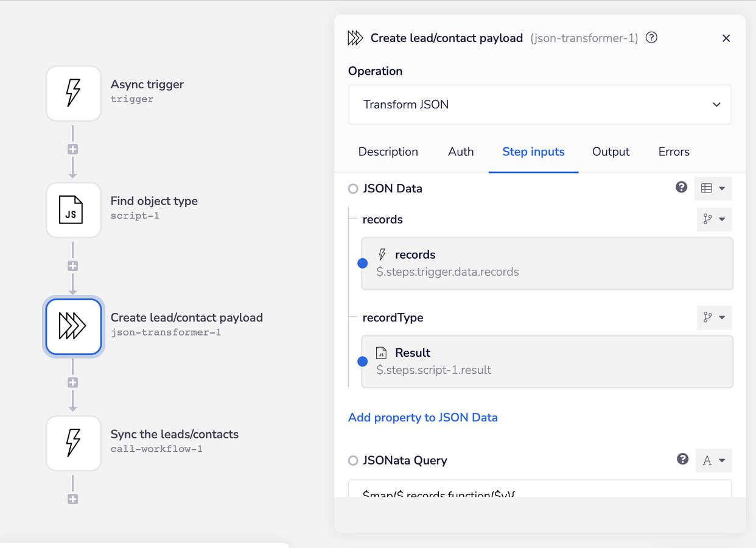Select the Find object type JS step icon

73,210
